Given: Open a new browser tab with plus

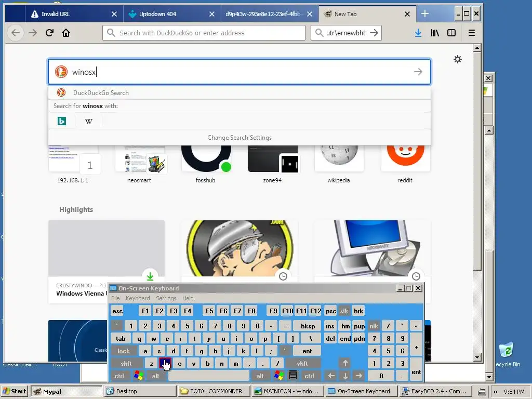Looking at the screenshot, I should pyautogui.click(x=425, y=14).
